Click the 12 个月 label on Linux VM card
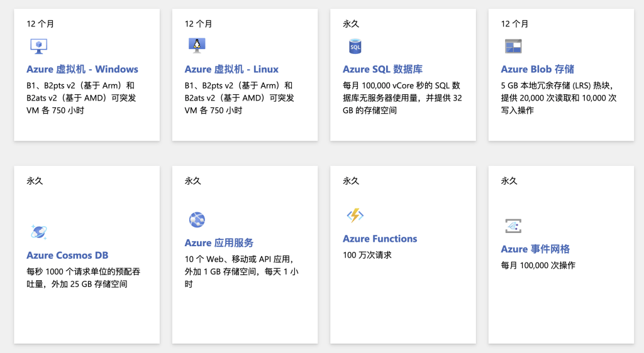 tap(198, 24)
